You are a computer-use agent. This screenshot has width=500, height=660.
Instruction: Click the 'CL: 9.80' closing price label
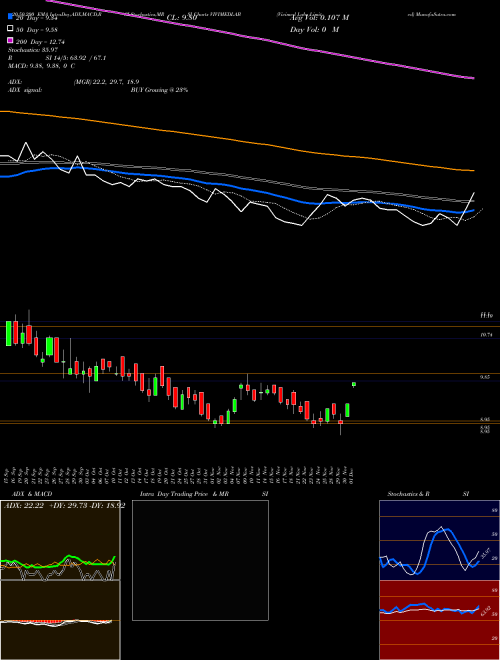click(182, 18)
